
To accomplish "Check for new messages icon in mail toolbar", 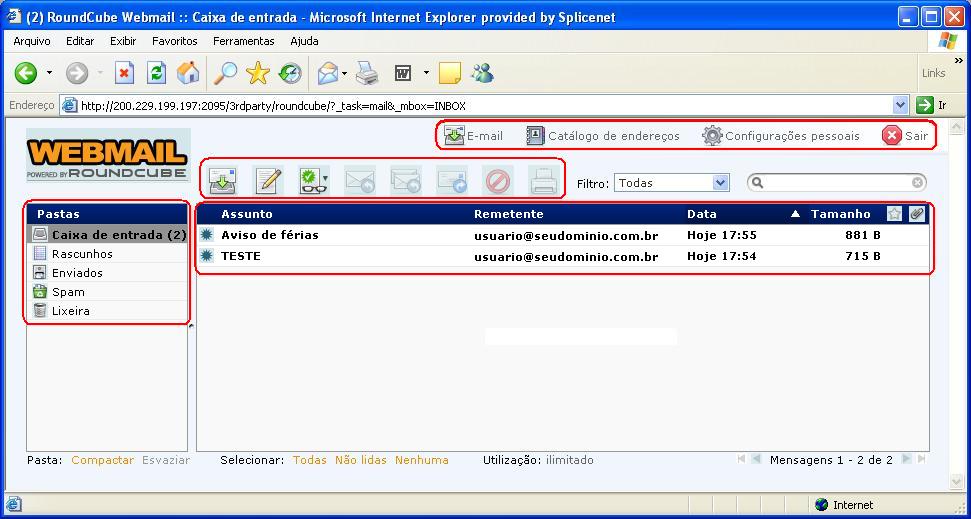I will [222, 180].
